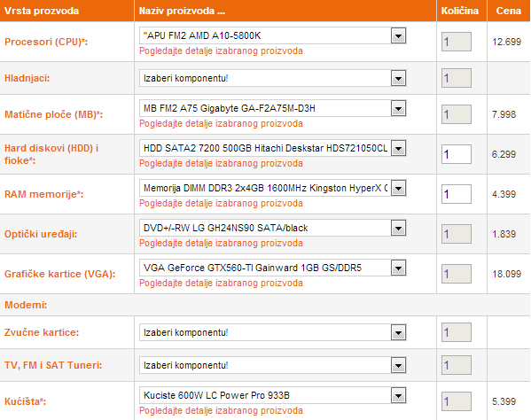
Task: Open the Kućišta product dropdown
Action: tap(273, 395)
